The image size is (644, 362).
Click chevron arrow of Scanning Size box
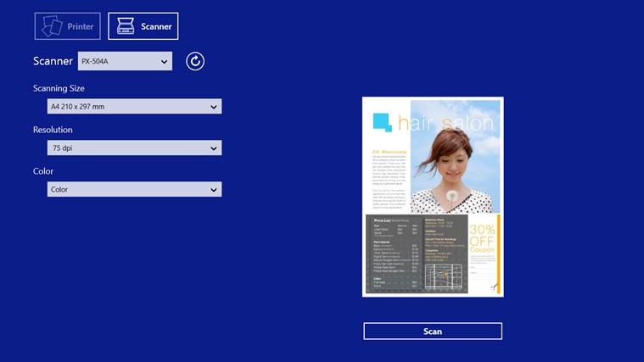click(213, 106)
